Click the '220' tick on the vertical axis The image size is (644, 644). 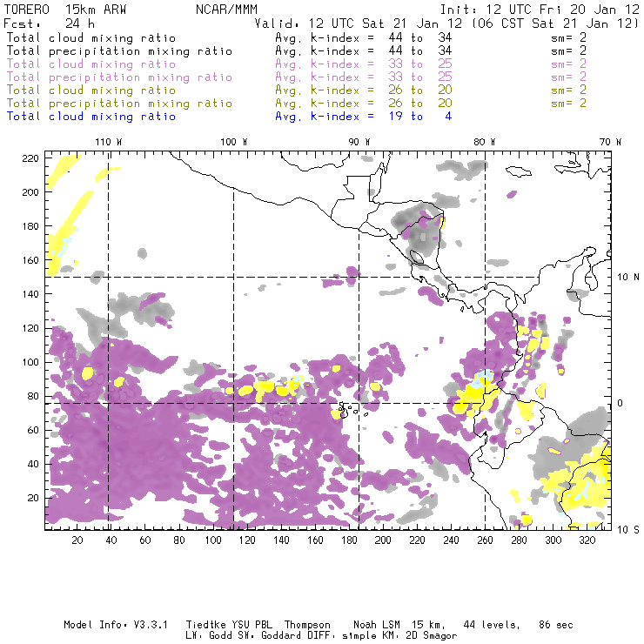pos(30,158)
